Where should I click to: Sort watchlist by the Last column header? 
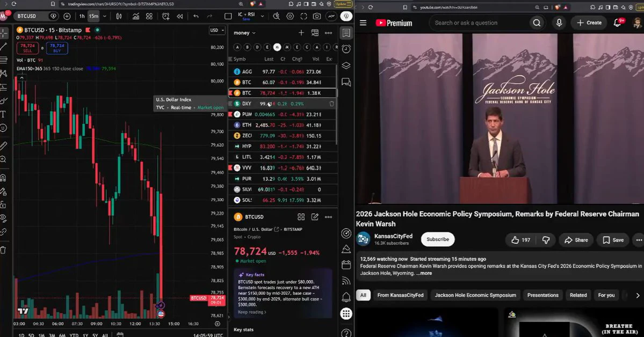click(x=269, y=59)
